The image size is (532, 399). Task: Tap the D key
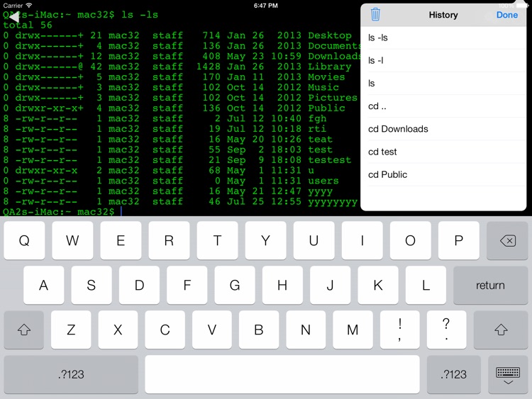pyautogui.click(x=139, y=285)
